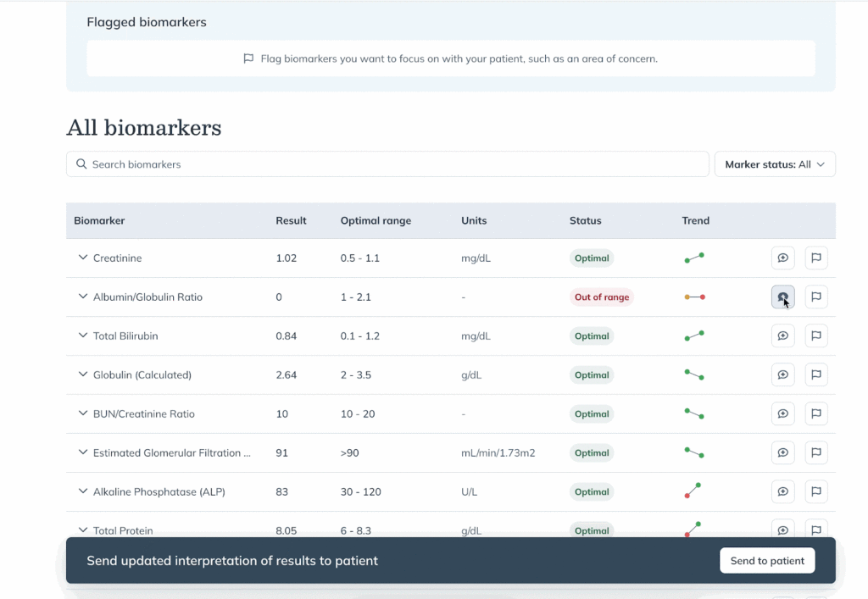The width and height of the screenshot is (868, 599).
Task: Flag the BUN/Creatinine Ratio biomarker
Action: click(x=816, y=413)
